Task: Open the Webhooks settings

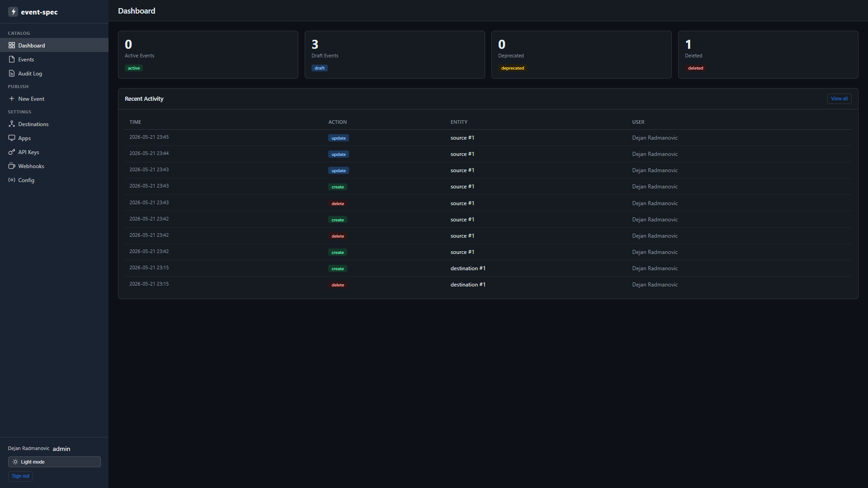Action: 54,166
